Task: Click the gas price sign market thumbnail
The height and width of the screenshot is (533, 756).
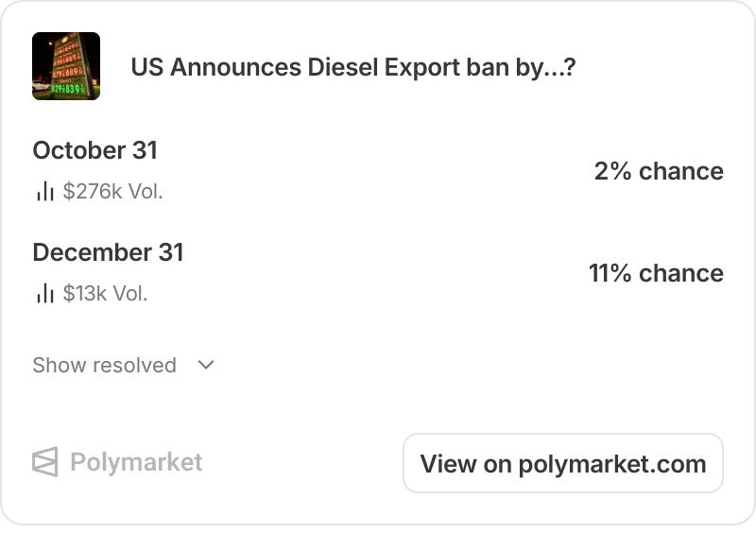Action: 66,66
